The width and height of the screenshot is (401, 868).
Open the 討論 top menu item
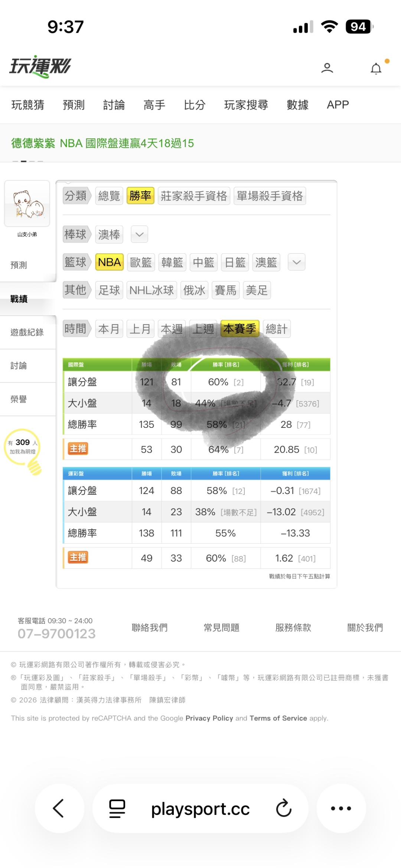click(114, 105)
